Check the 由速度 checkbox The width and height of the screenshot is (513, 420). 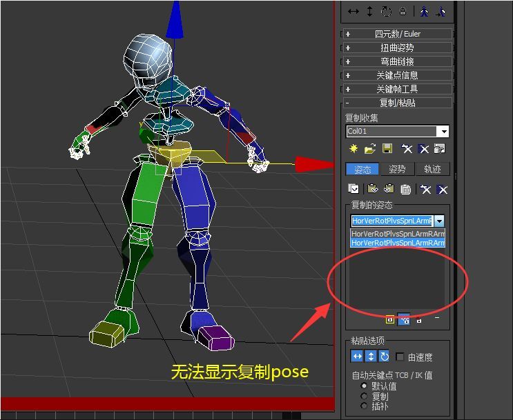pyautogui.click(x=400, y=357)
